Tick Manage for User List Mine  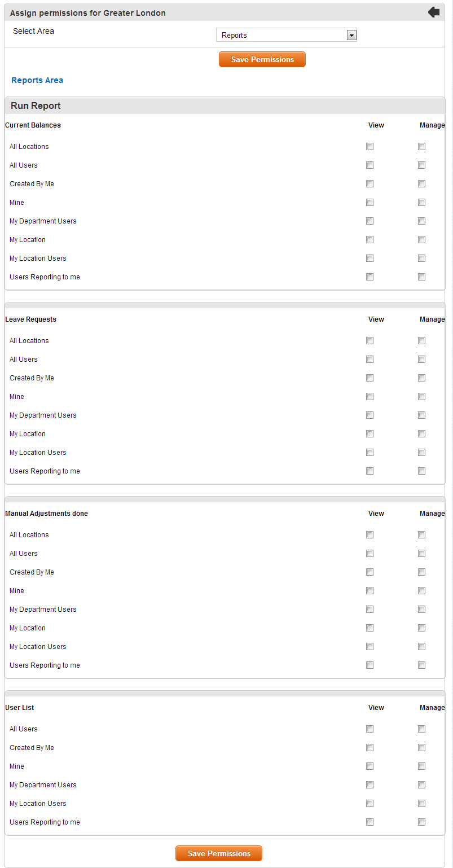pyautogui.click(x=421, y=766)
